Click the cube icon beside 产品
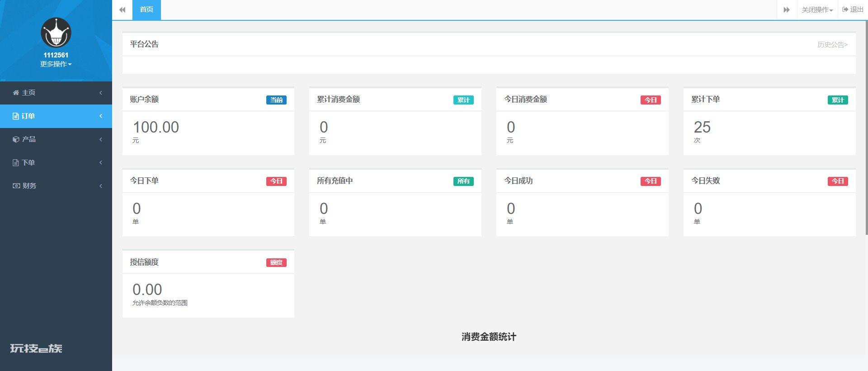868x371 pixels. coord(16,139)
